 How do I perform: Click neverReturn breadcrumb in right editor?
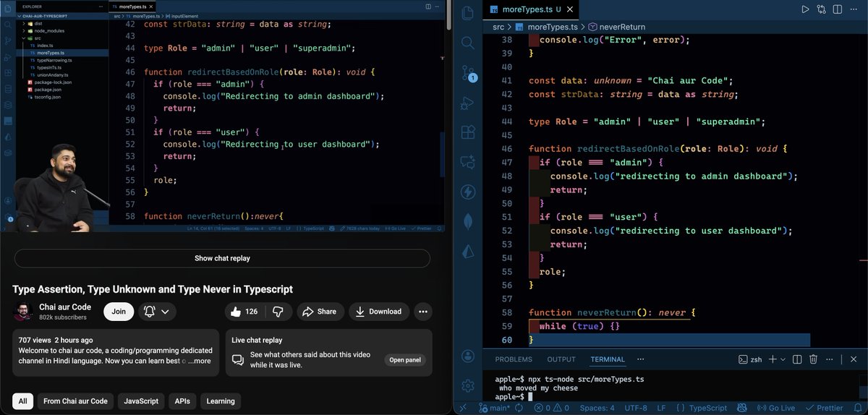(x=617, y=27)
